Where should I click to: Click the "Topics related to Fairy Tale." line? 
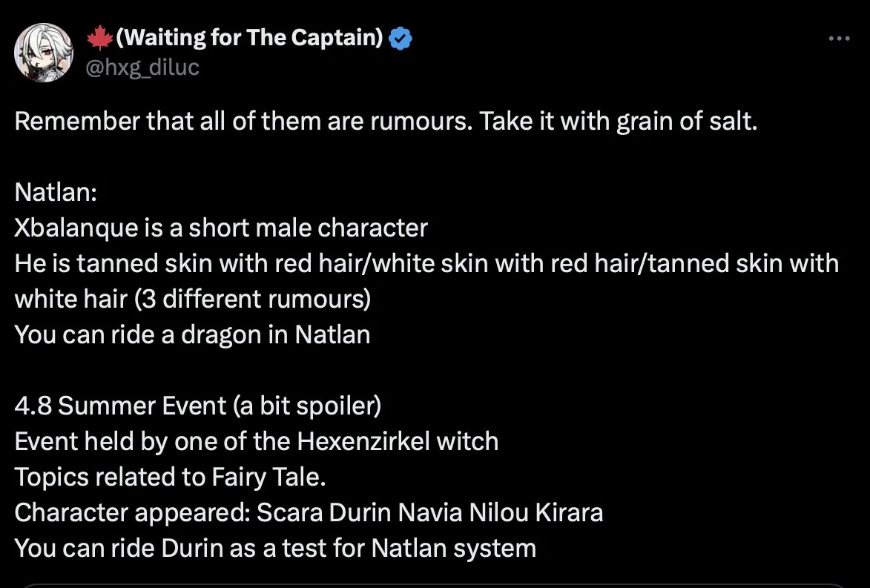point(170,478)
